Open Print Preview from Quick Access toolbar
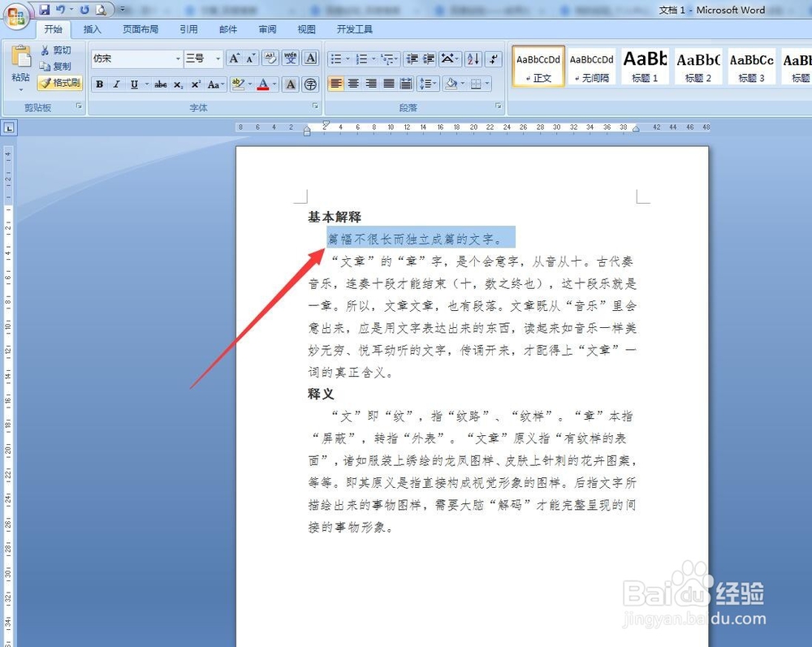 [101, 9]
